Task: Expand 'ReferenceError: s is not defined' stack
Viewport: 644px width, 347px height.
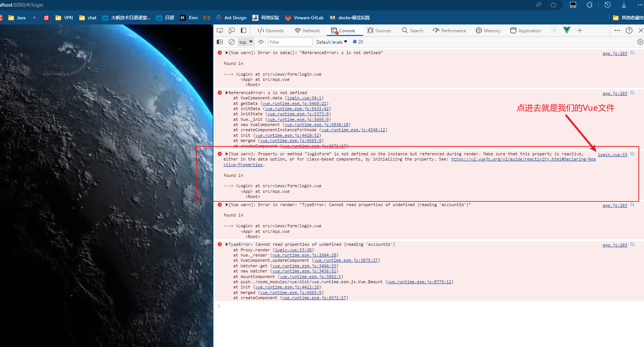Action: 227,93
